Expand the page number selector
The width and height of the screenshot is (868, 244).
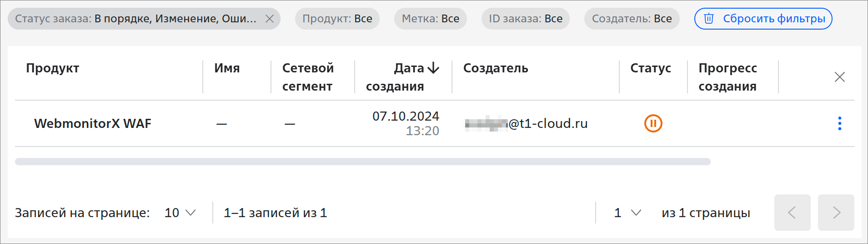click(x=627, y=213)
